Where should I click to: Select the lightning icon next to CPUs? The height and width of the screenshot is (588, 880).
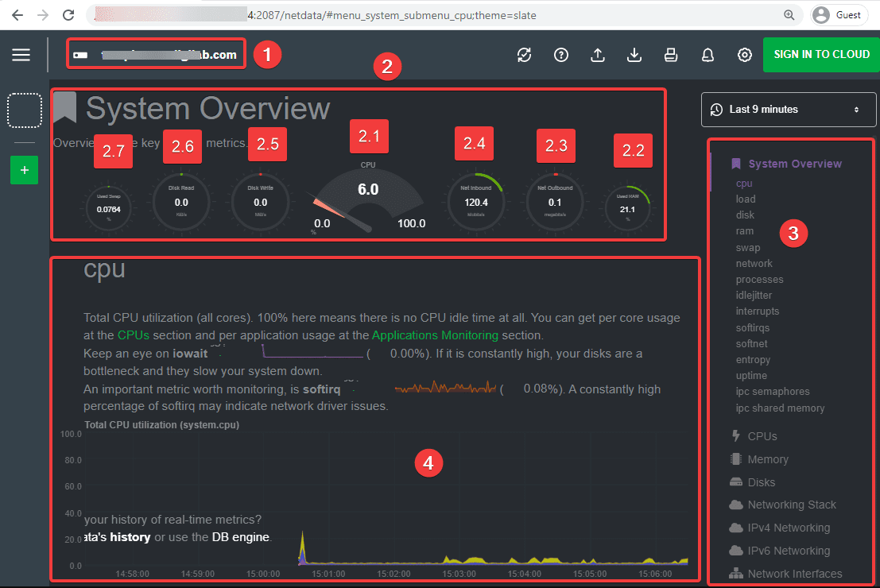pos(735,435)
